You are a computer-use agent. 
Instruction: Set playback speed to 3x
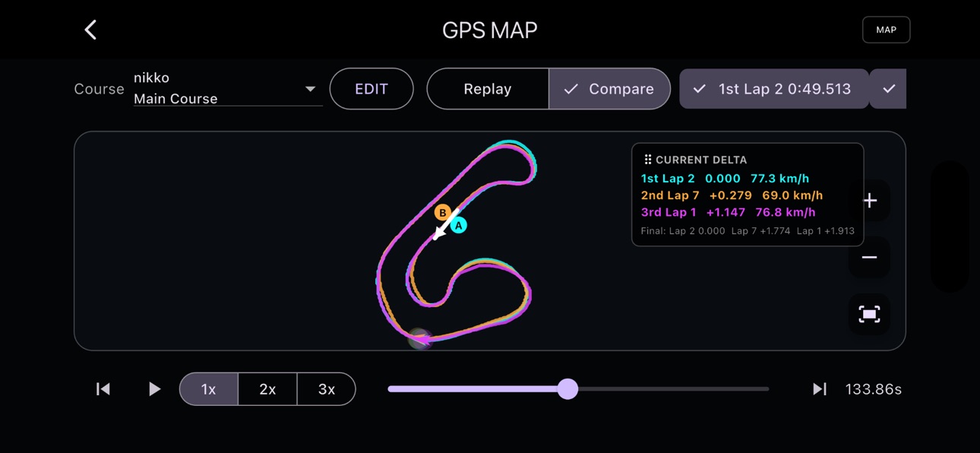click(327, 389)
